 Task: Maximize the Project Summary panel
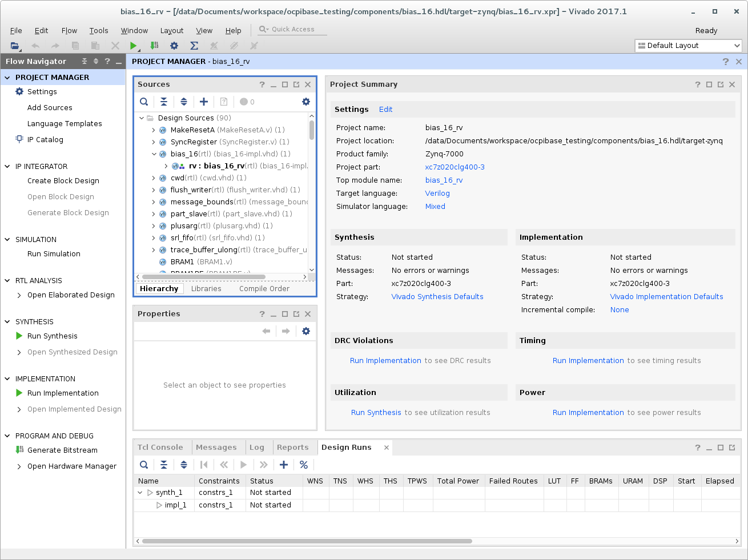(x=709, y=84)
